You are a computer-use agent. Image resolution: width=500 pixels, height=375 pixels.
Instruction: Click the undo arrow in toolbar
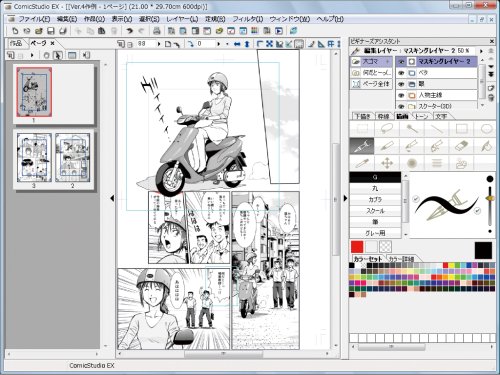(x=129, y=31)
